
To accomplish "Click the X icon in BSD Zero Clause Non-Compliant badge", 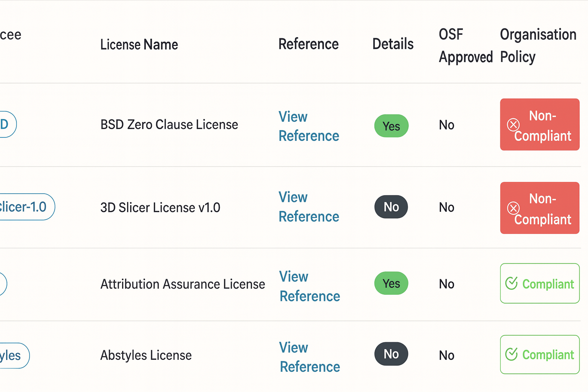I will pos(513,124).
